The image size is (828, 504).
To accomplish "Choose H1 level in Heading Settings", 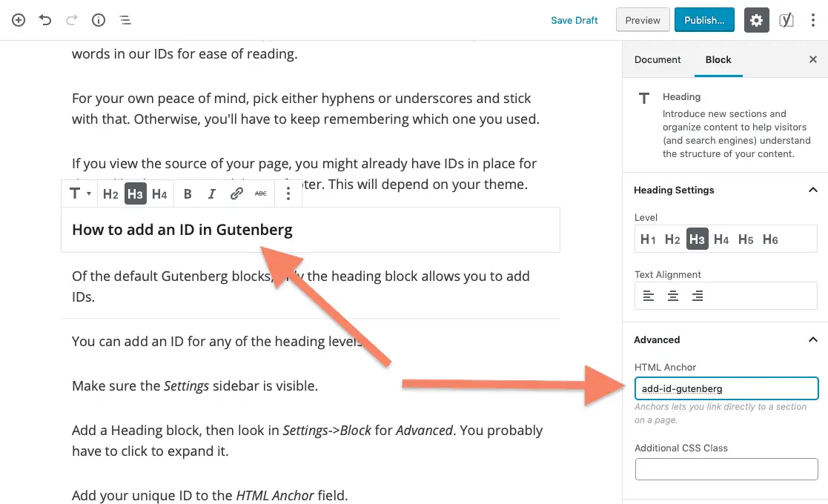I will [648, 239].
